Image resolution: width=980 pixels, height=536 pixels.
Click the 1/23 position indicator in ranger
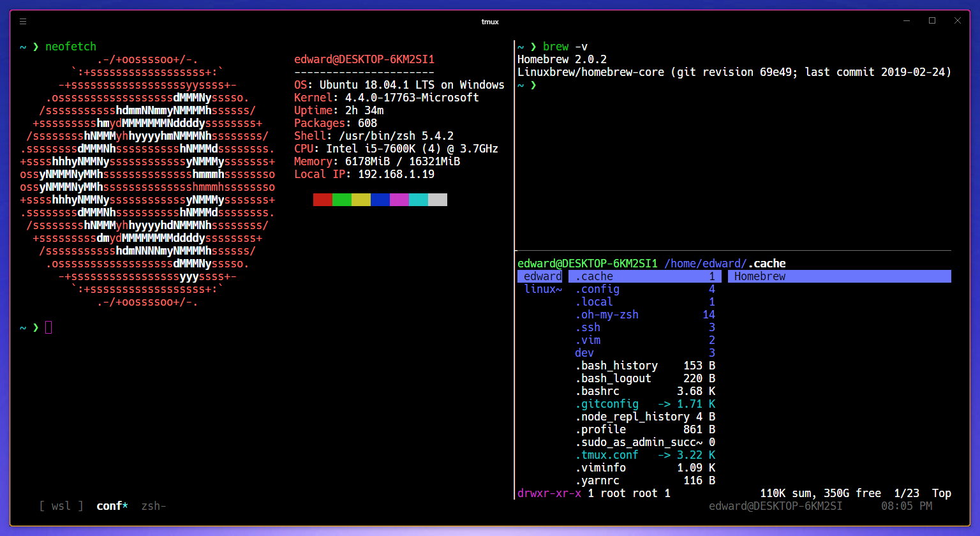pyautogui.click(x=906, y=493)
